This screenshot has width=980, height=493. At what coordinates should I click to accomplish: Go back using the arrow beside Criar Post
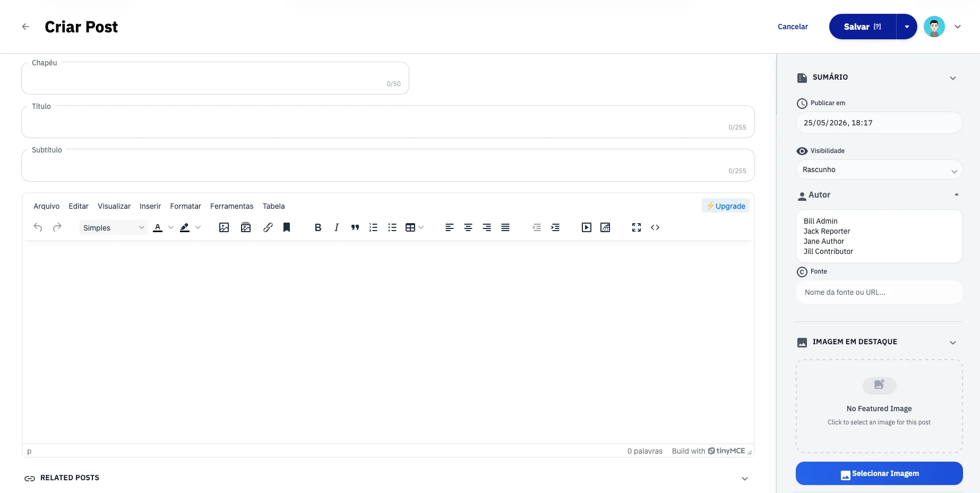coord(25,27)
